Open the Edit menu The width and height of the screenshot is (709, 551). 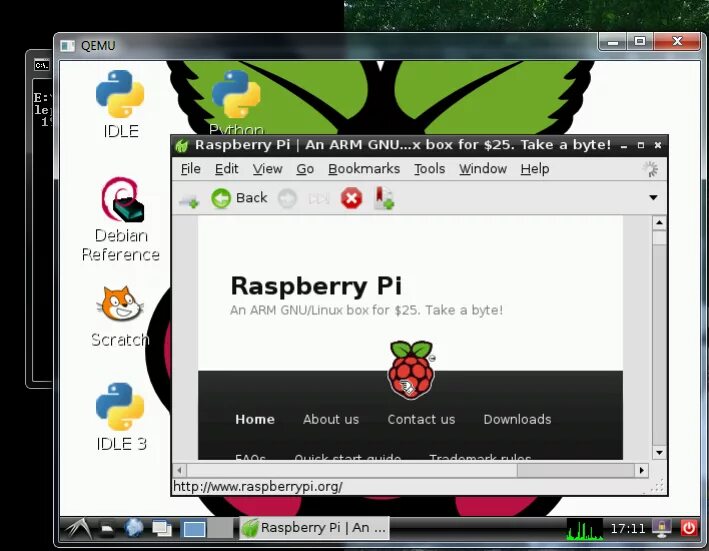pos(226,169)
